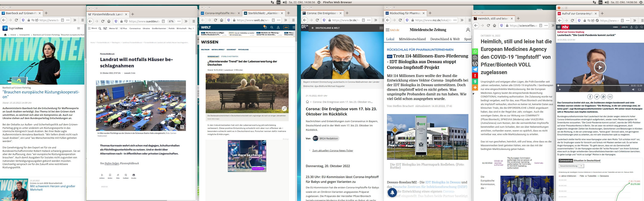Click the WhatsApp share icon on sciencefiles

(475, 51)
